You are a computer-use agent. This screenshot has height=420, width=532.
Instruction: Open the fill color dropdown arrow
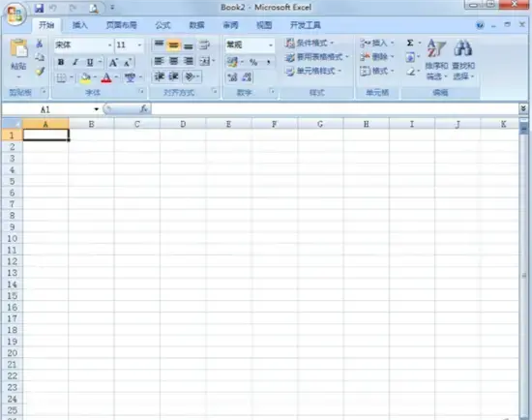coord(95,77)
